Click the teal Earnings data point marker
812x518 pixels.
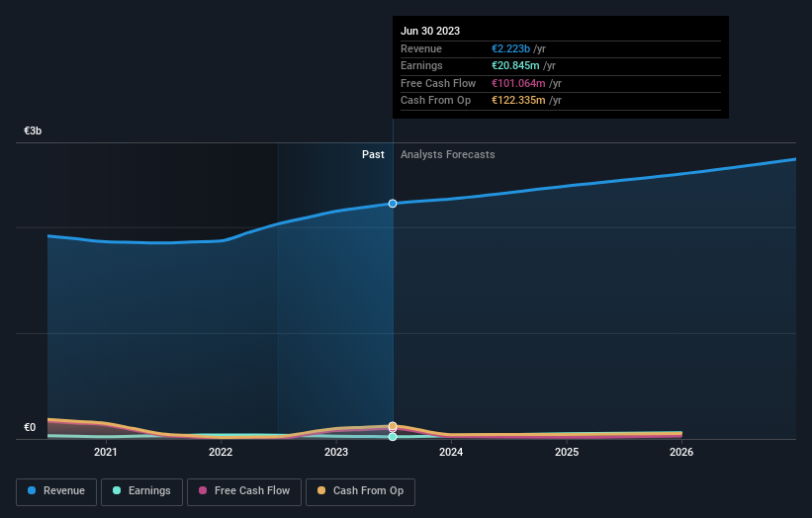coord(393,437)
